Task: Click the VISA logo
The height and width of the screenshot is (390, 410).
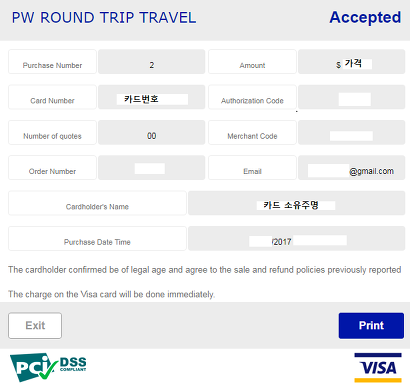Action: tap(378, 367)
